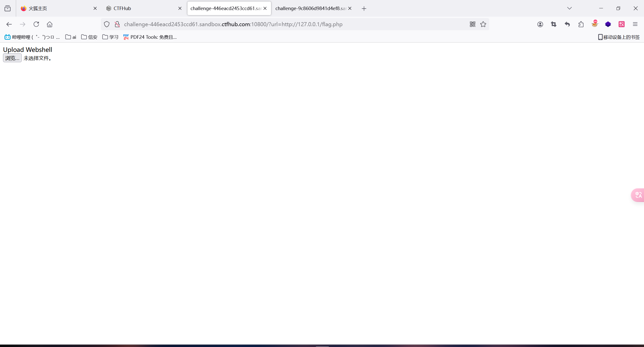Click the 未选择文件 file status text
644x347 pixels.
[x=38, y=58]
